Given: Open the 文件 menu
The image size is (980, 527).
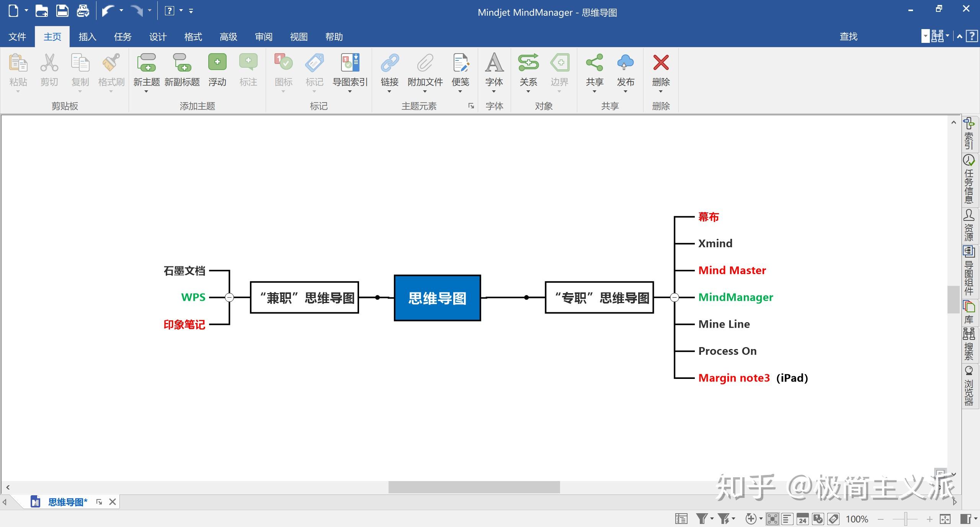Looking at the screenshot, I should [x=17, y=37].
